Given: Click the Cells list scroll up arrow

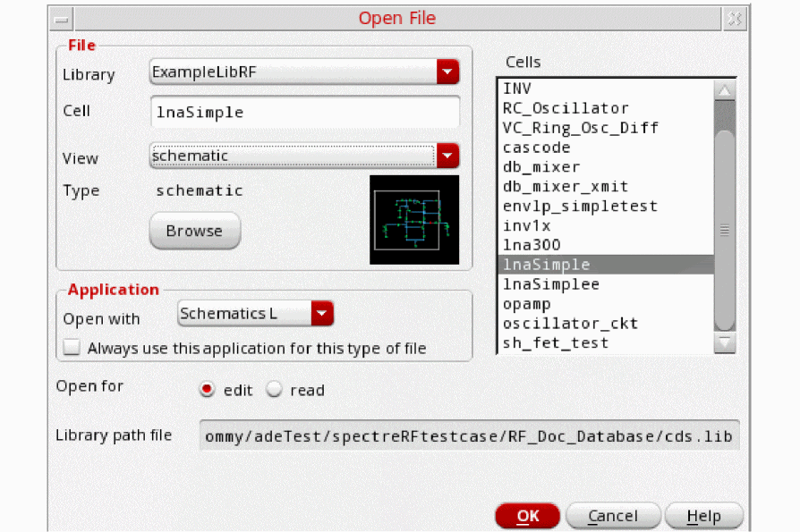Looking at the screenshot, I should pos(725,90).
